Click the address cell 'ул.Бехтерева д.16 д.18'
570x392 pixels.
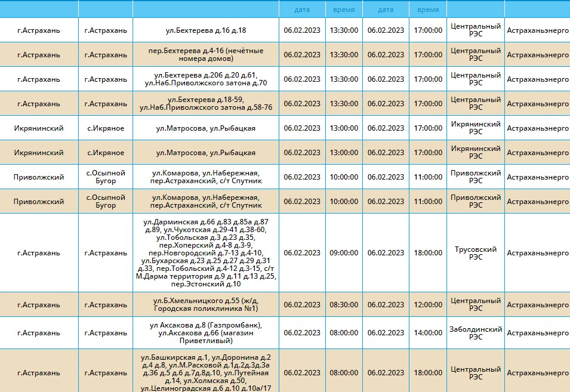[x=205, y=30]
